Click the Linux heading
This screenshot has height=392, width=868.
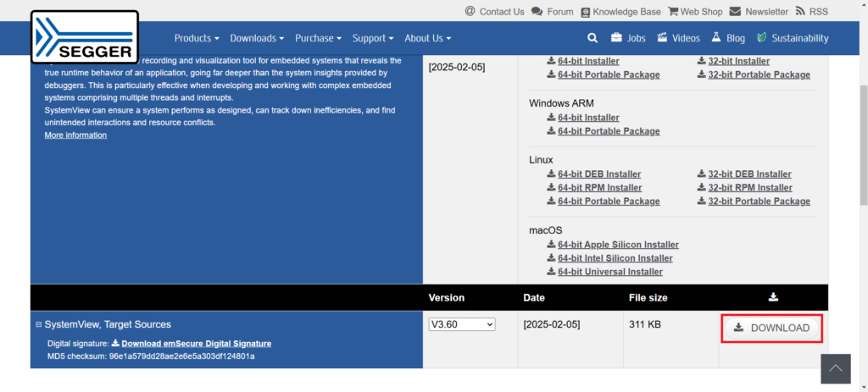541,160
